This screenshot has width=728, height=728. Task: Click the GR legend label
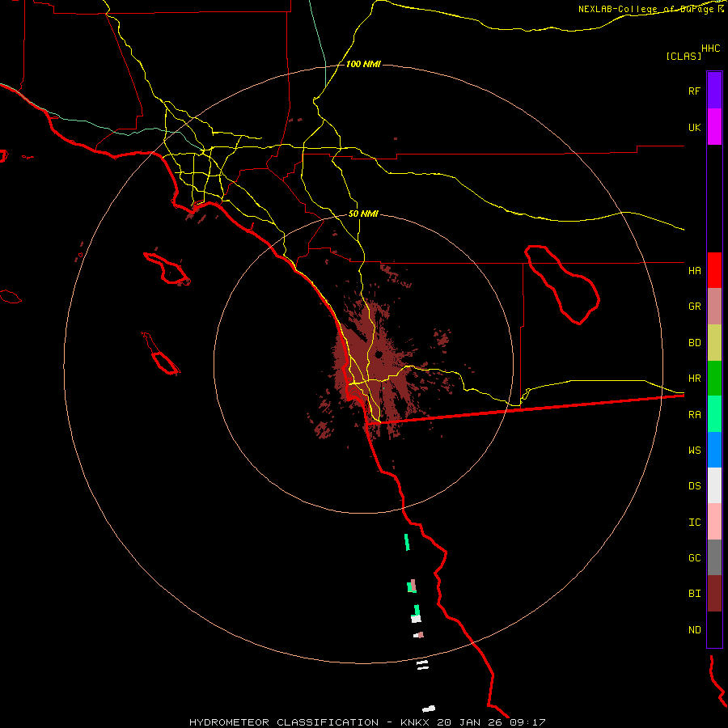[x=694, y=307]
